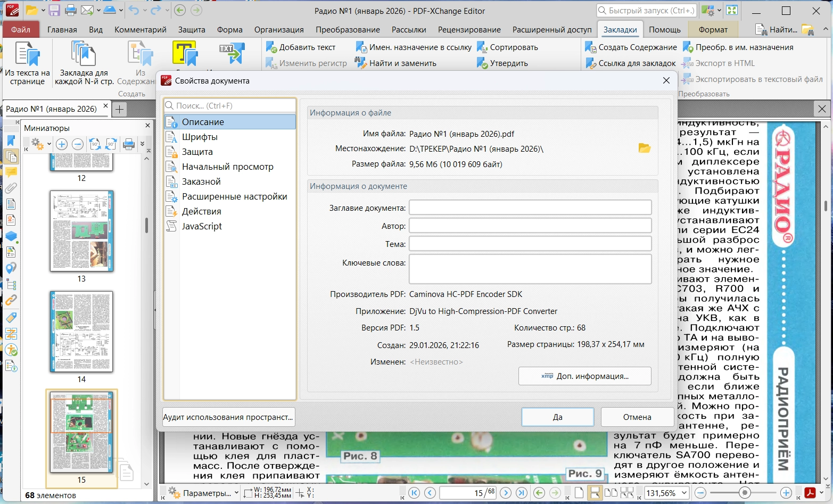Open the Links chain icon in left sidebar

point(11,300)
